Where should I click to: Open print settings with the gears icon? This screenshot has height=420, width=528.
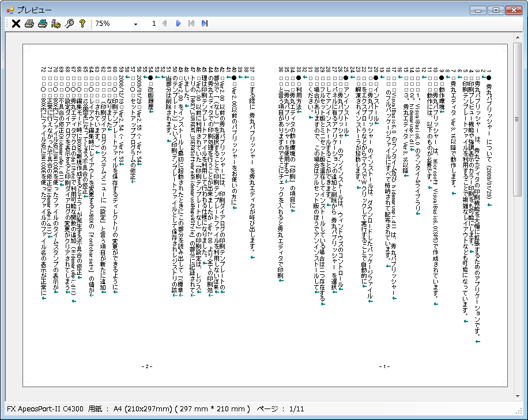[x=56, y=24]
